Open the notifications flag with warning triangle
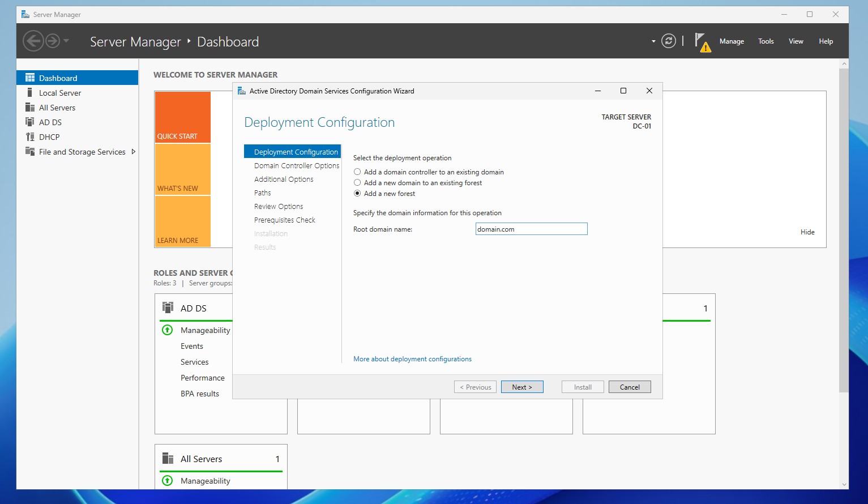 point(702,41)
